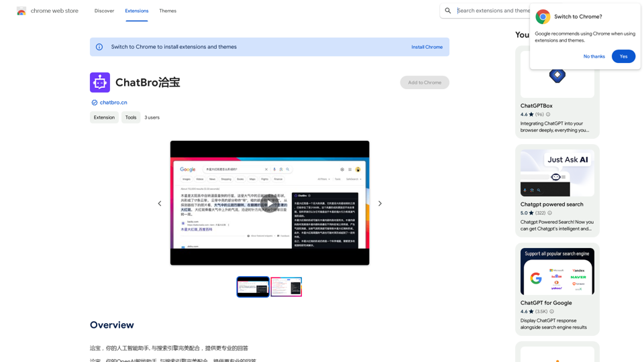
Task: Select the second screenshot thumbnail
Action: pyautogui.click(x=286, y=287)
